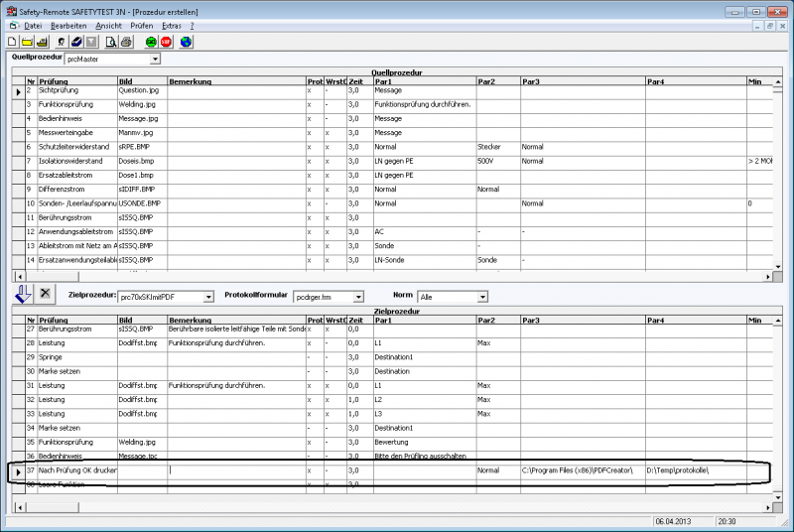Open a file with the yellow folder icon
The height and width of the screenshot is (532, 794).
coord(27,42)
